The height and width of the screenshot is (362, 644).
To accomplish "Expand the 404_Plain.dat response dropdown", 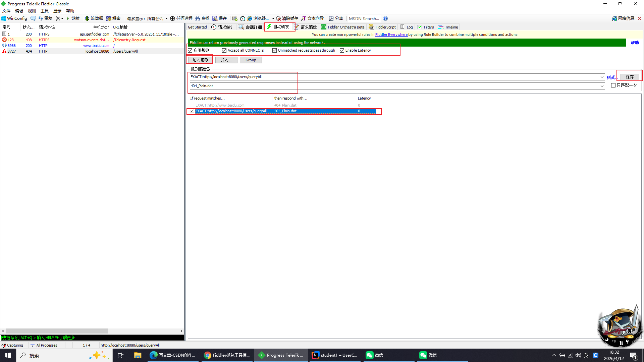I will (x=602, y=86).
